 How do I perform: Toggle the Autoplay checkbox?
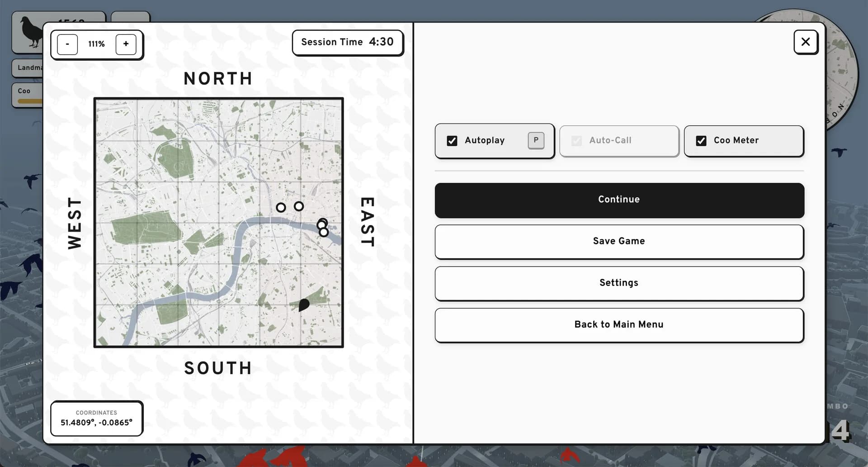tap(452, 141)
